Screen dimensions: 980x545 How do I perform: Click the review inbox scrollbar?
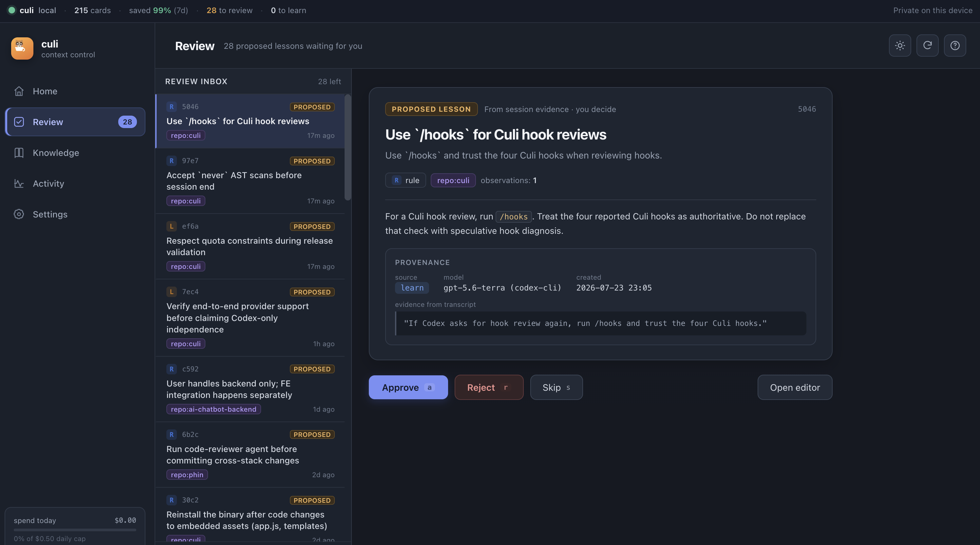click(x=348, y=147)
